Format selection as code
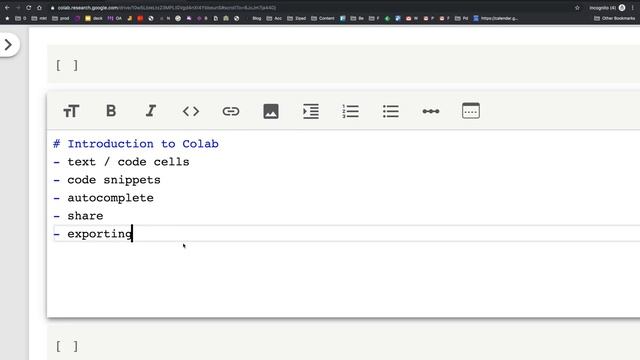640x360 pixels. pos(191,111)
